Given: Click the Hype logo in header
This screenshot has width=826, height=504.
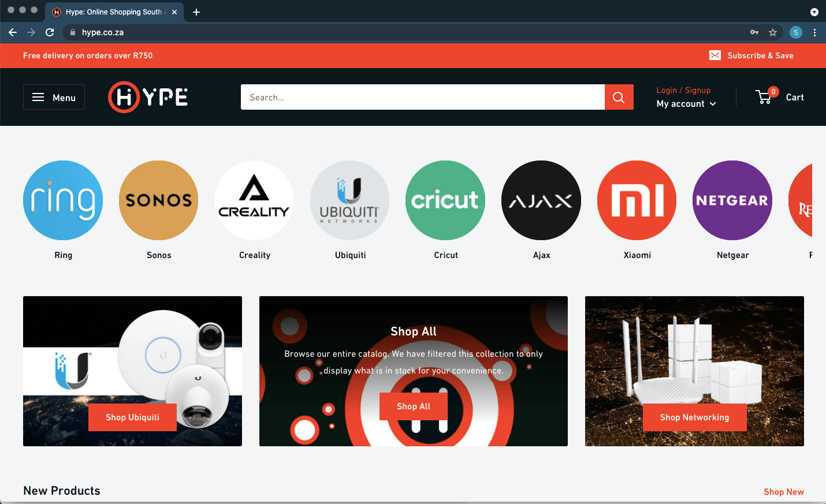Looking at the screenshot, I should coord(148,97).
